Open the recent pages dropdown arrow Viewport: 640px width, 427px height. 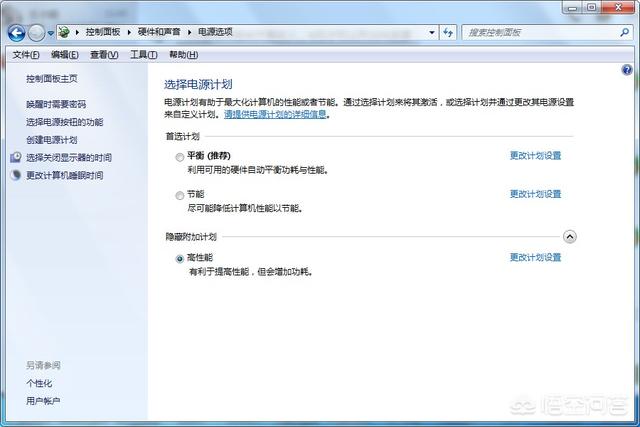coord(51,33)
